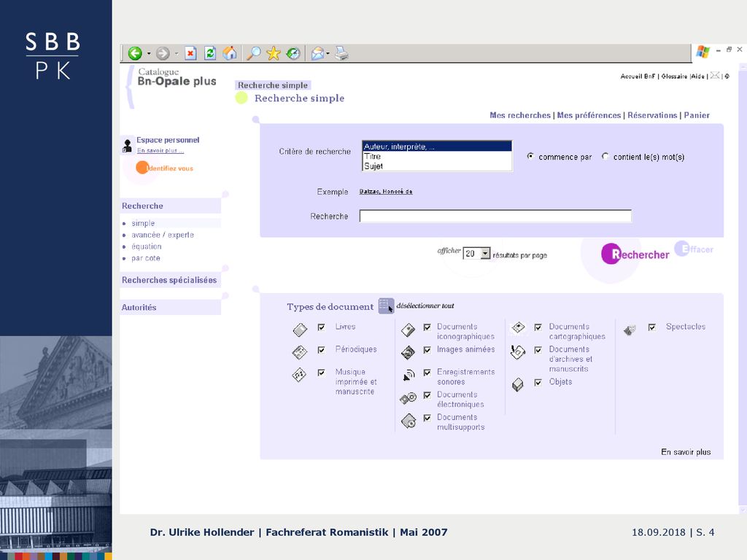Image resolution: width=747 pixels, height=560 pixels.
Task: Uncheck the Documents cartographiques checkbox
Action: [x=538, y=327]
